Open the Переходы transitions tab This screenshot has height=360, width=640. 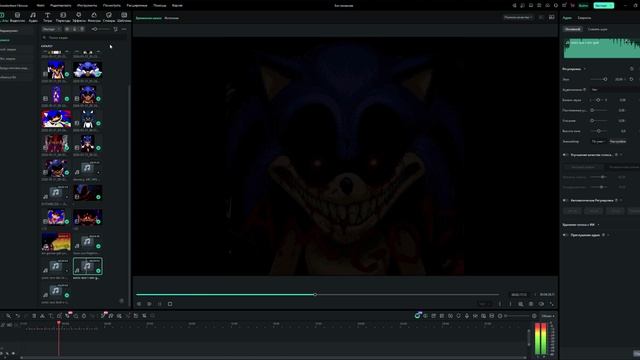point(63,17)
